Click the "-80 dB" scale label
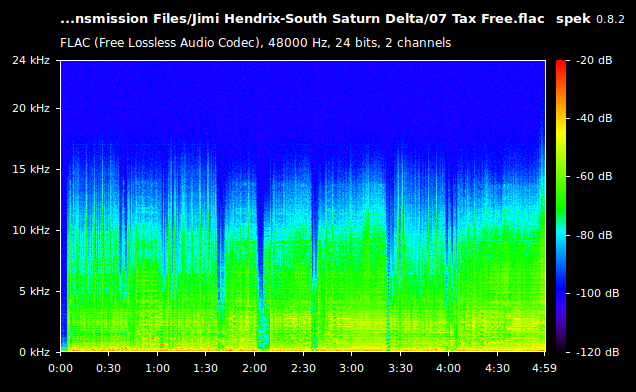 click(594, 235)
